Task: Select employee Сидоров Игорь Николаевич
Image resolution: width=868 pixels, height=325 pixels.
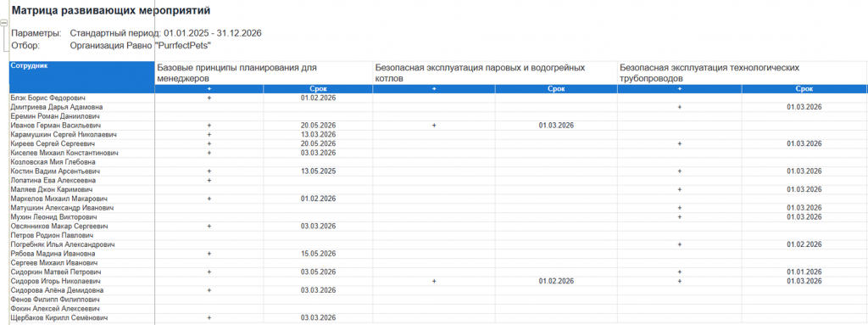Action: click(x=55, y=281)
